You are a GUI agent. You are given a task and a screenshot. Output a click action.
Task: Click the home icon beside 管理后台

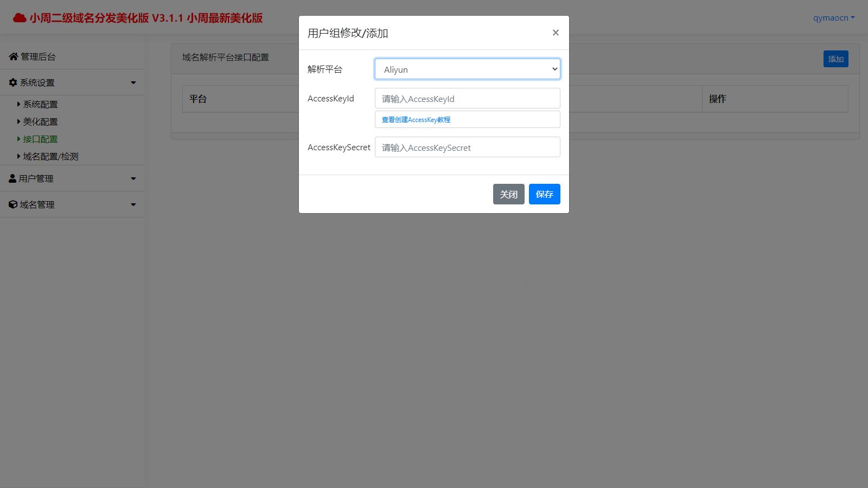tap(14, 56)
